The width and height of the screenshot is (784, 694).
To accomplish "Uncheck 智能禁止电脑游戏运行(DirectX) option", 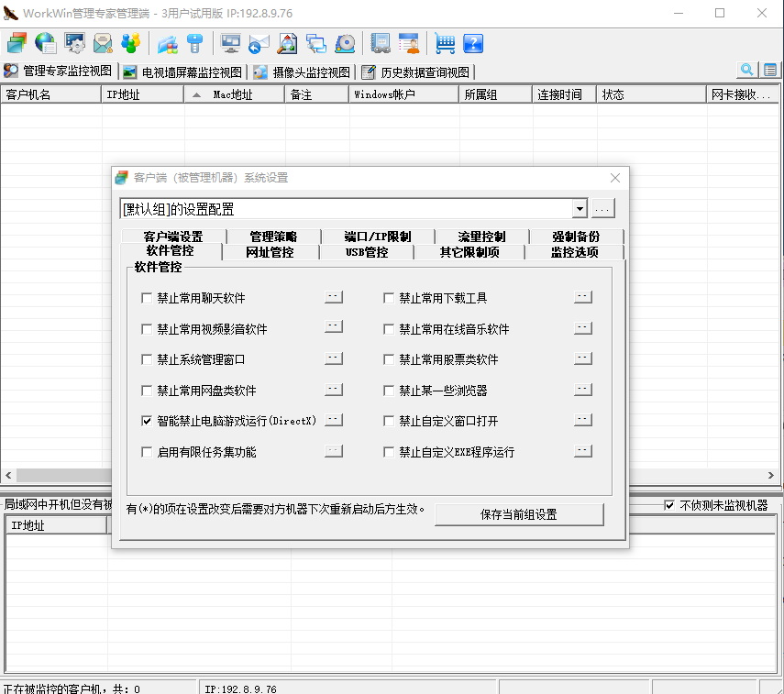I will (x=147, y=421).
